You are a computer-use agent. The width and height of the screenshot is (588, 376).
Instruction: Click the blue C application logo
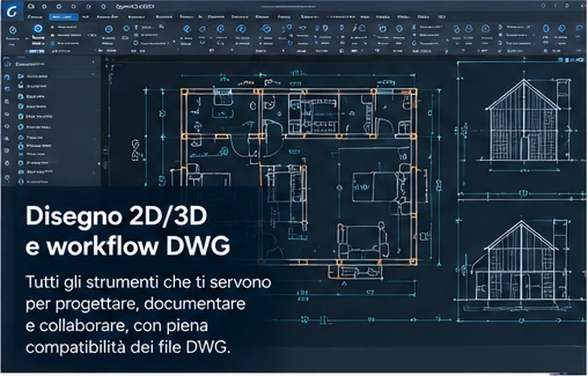12,12
